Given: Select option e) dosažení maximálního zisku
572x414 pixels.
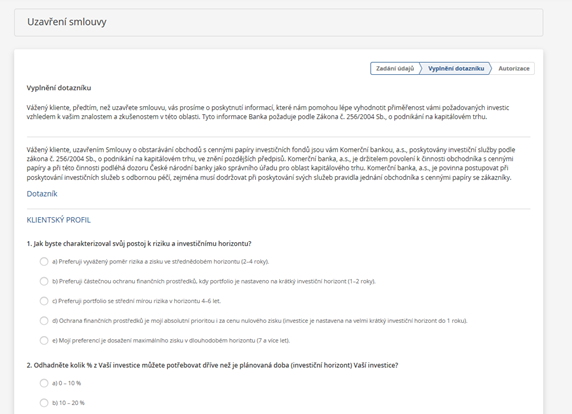Looking at the screenshot, I should pos(44,340).
